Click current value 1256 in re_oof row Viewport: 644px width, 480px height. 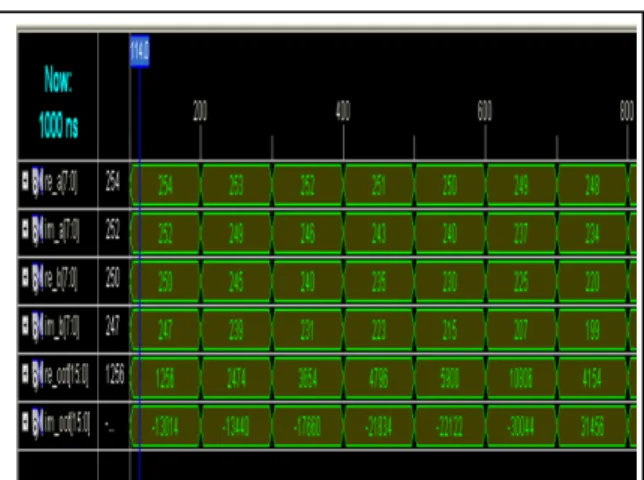(115, 376)
